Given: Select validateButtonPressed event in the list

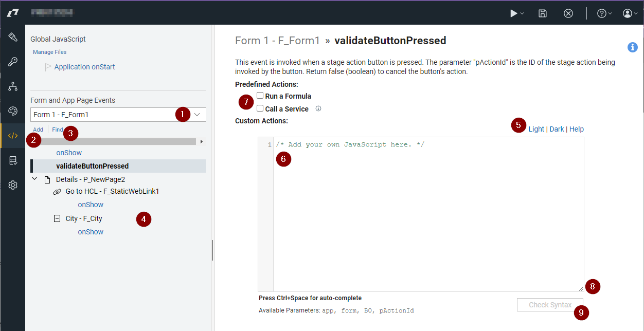Looking at the screenshot, I should tap(93, 166).
